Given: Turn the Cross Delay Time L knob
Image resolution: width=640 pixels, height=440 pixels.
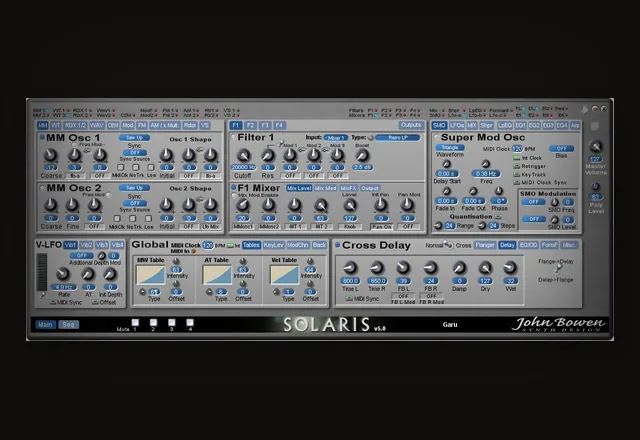Looking at the screenshot, I should click(x=350, y=268).
